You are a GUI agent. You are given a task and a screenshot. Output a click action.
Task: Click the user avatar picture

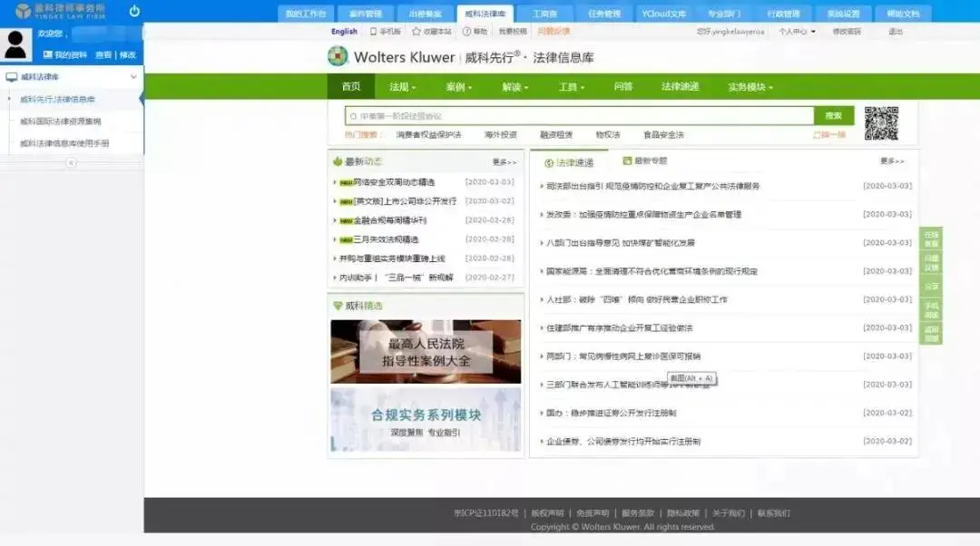15,44
